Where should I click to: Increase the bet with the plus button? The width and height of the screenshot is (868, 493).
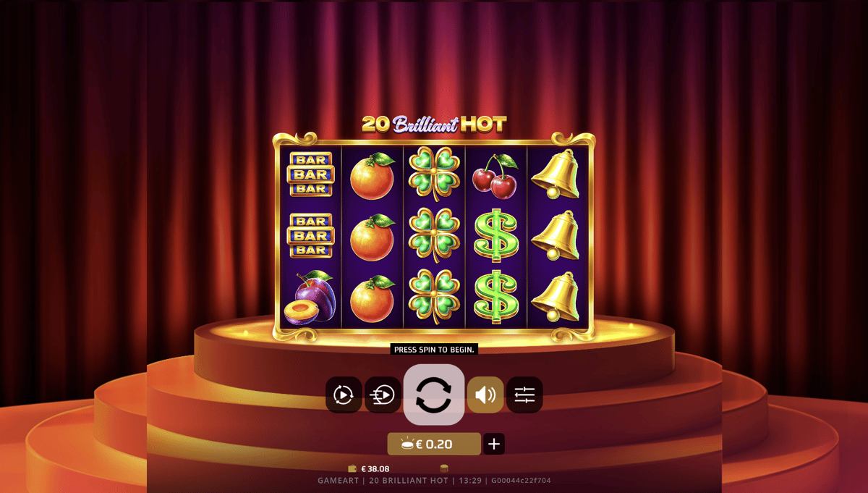point(494,444)
